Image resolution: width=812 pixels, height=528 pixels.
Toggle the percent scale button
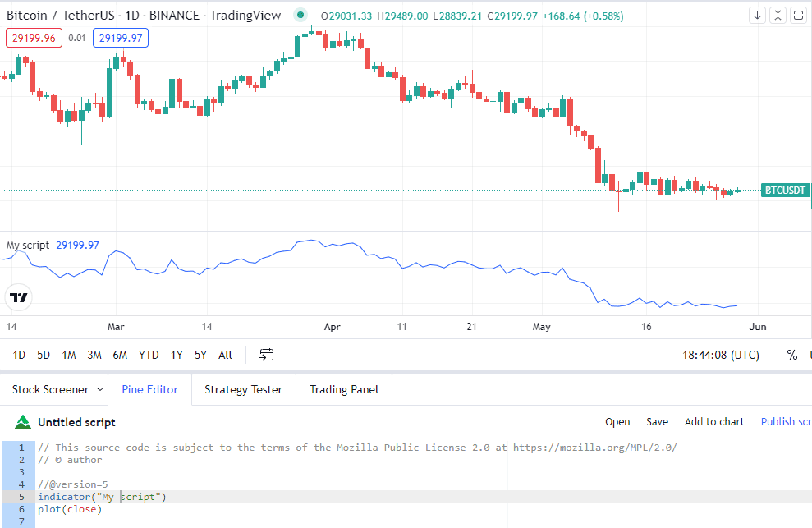click(791, 355)
